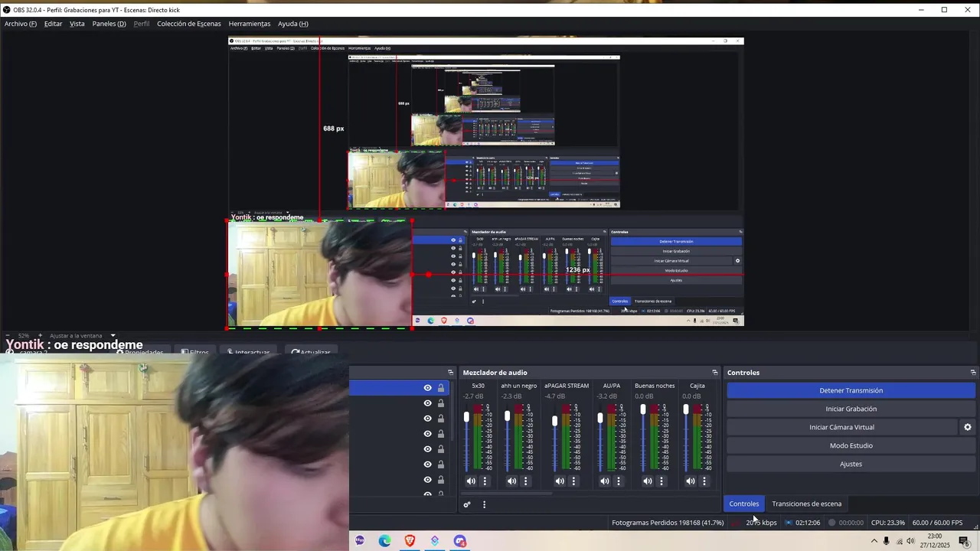980x551 pixels.
Task: Open taskbar app with red notification badge
Action: point(460,541)
